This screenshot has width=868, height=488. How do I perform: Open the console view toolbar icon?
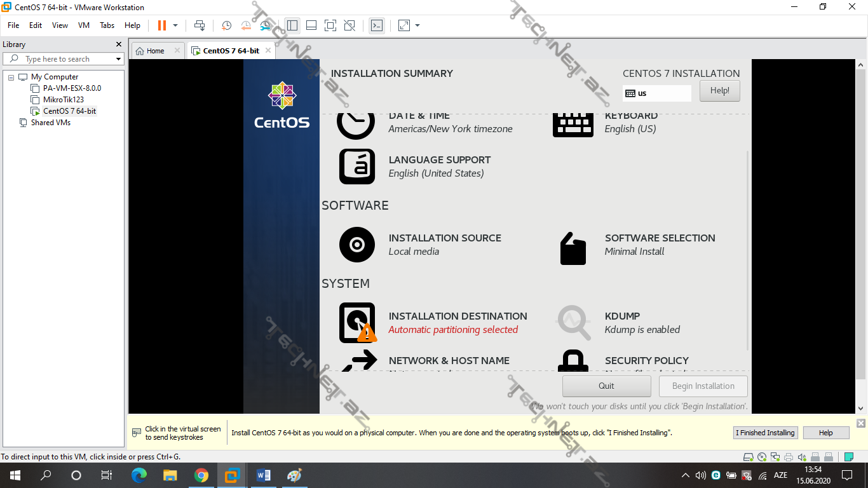click(x=377, y=25)
